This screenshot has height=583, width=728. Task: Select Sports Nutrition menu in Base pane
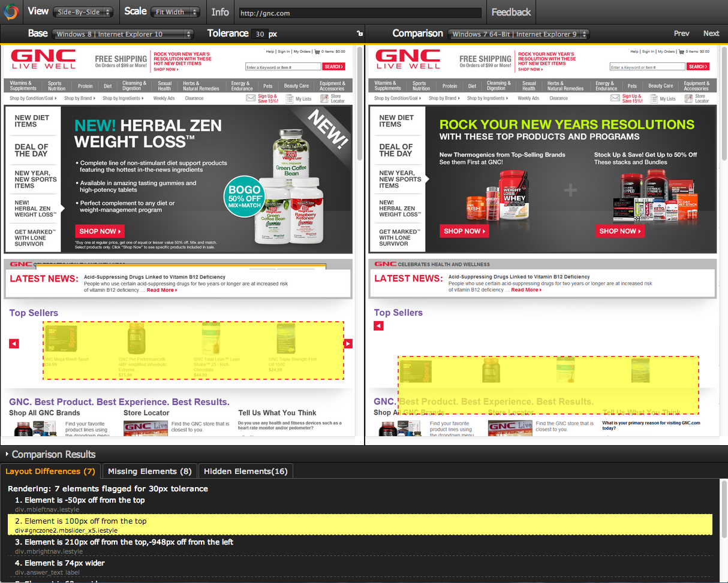(x=56, y=86)
